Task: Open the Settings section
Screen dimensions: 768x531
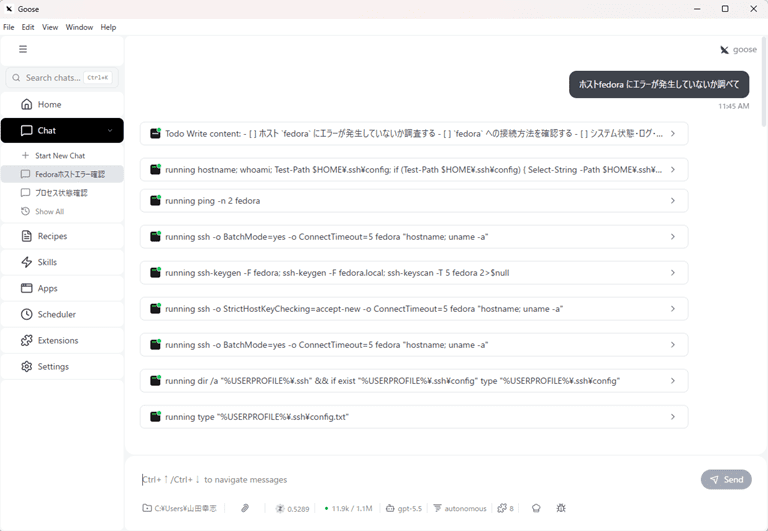Action: [62, 366]
